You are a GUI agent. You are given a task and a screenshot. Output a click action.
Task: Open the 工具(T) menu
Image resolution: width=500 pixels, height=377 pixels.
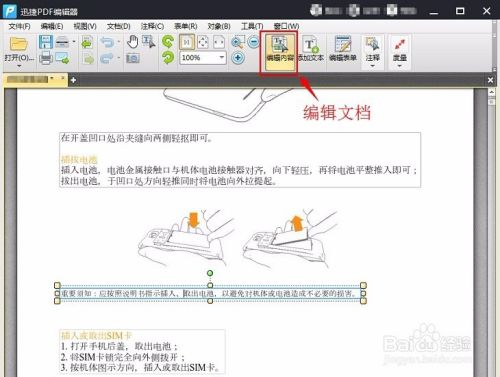(252, 26)
